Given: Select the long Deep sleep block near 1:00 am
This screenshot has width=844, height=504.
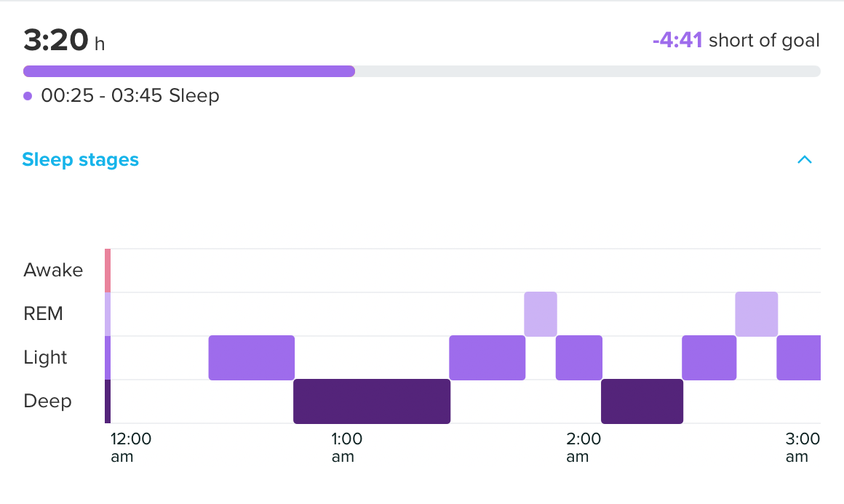Looking at the screenshot, I should point(372,401).
